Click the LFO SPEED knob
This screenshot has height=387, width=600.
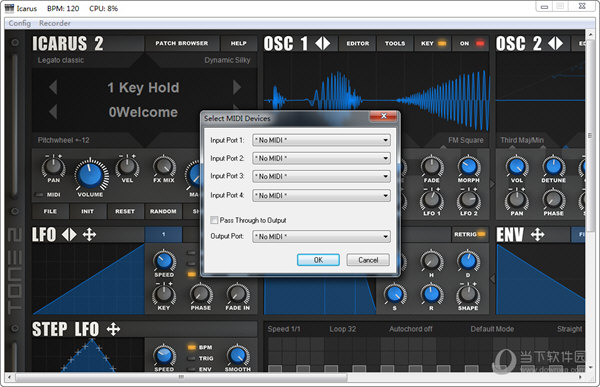(164, 261)
